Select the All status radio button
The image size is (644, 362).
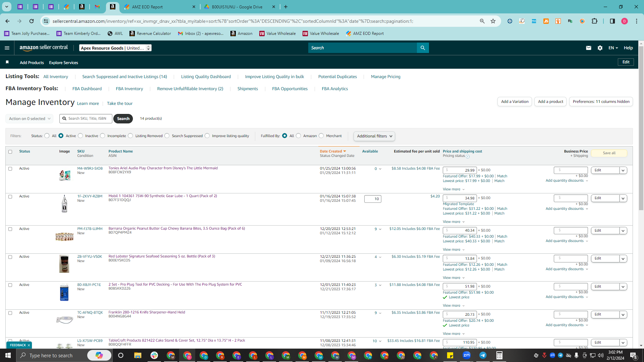pyautogui.click(x=47, y=136)
